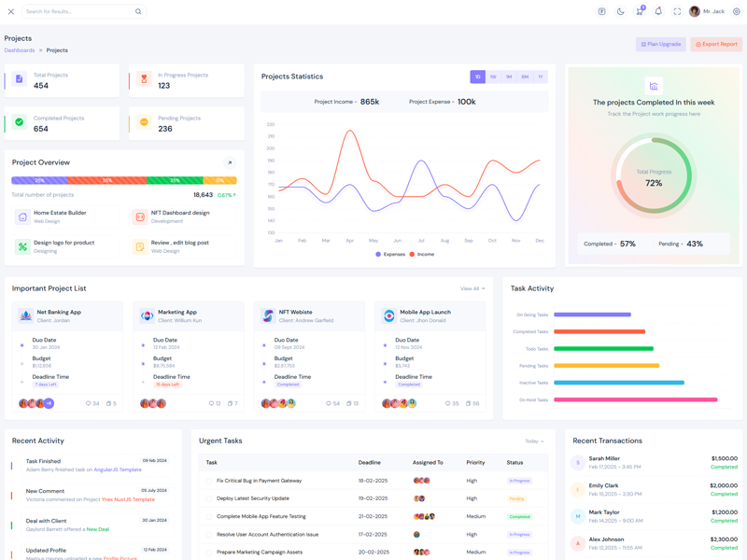Enter fullscreen mode with the header icon

point(677,12)
